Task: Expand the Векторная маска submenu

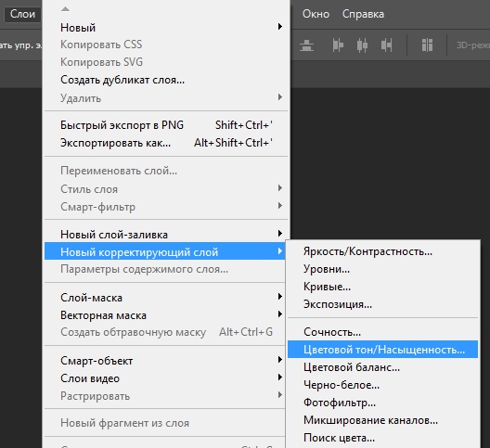Action: coord(164,315)
